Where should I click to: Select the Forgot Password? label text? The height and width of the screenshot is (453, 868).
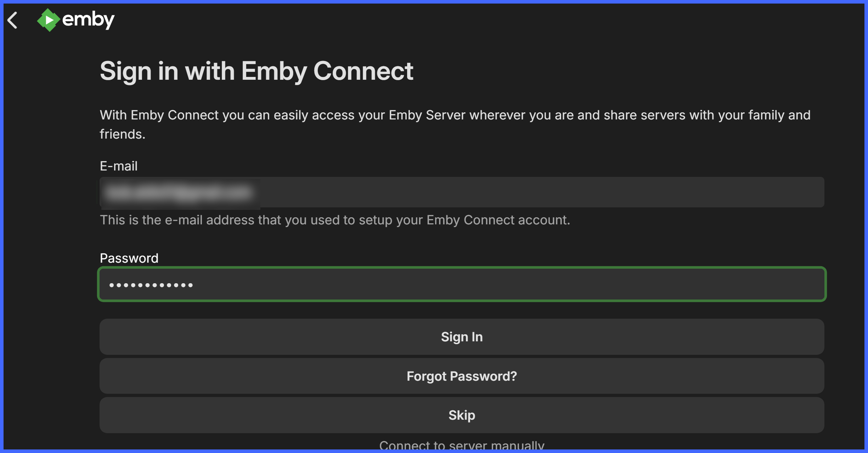point(462,376)
